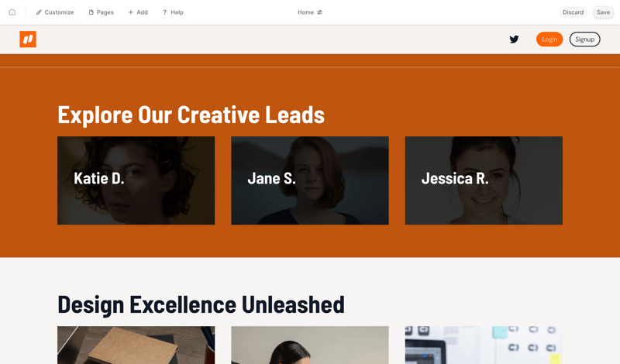620x364 pixels.
Task: Save the page changes
Action: (603, 12)
